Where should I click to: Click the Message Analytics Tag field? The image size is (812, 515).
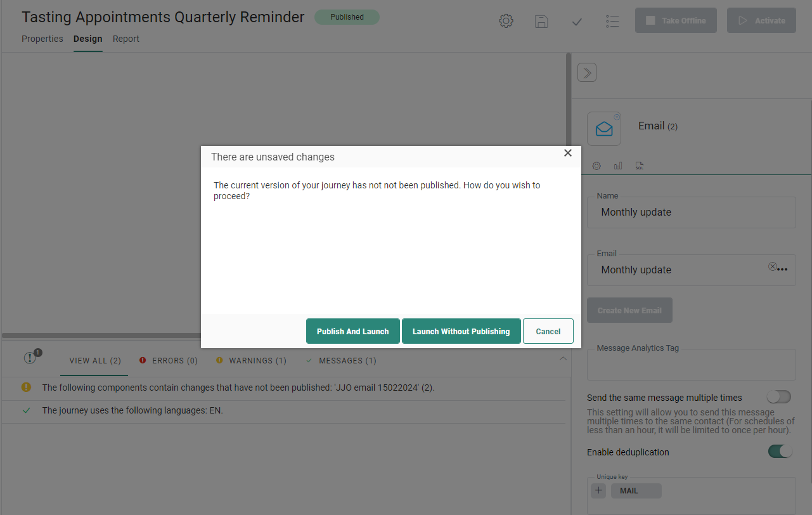click(691, 367)
